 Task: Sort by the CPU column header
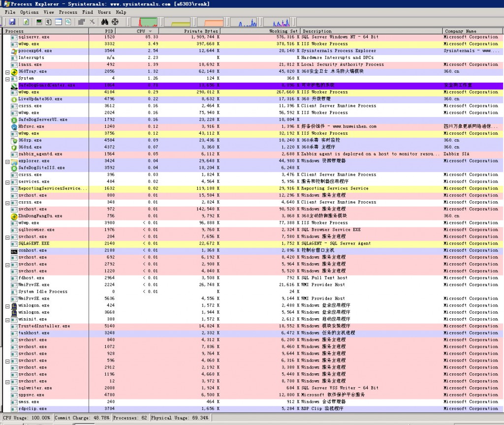[x=141, y=31]
